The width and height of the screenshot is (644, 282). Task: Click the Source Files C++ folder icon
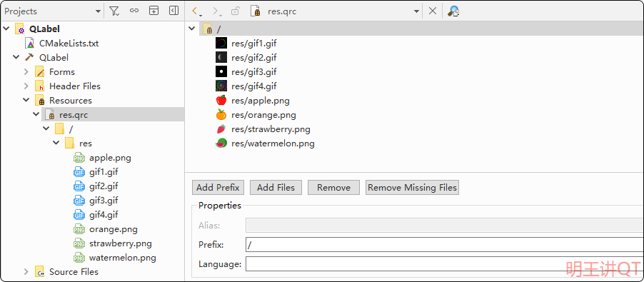[x=40, y=272]
